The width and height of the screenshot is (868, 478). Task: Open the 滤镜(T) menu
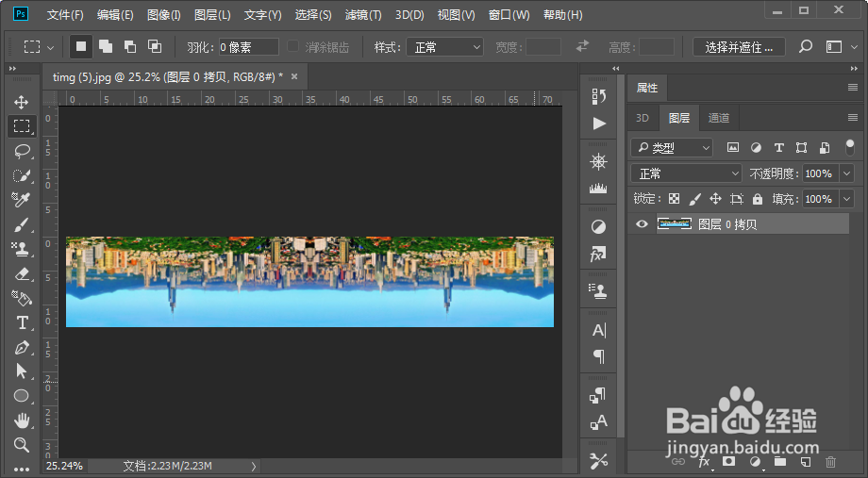click(x=363, y=15)
